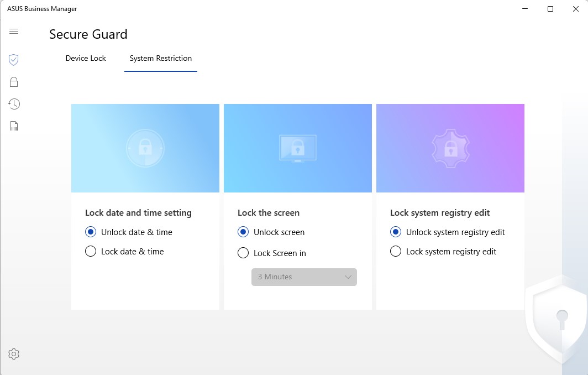Screen dimensions: 588x375
Task: Expand the 3 Minutes dropdown
Action: click(x=304, y=277)
